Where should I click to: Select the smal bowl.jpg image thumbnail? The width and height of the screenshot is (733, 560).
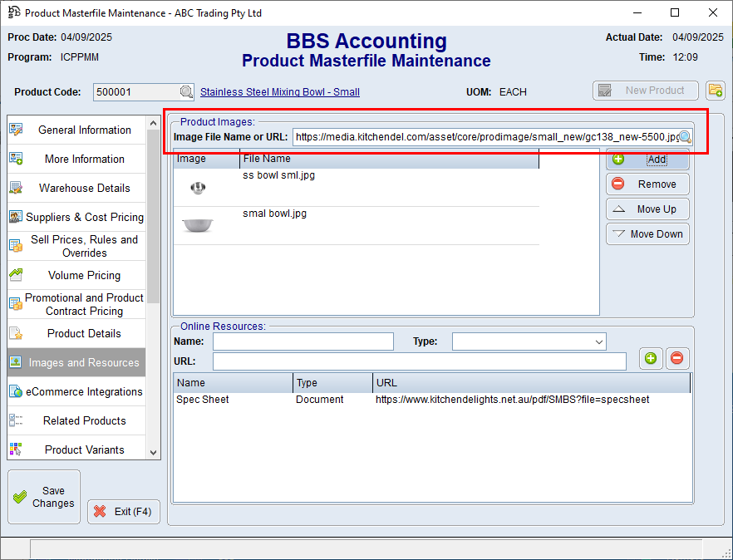pos(198,225)
